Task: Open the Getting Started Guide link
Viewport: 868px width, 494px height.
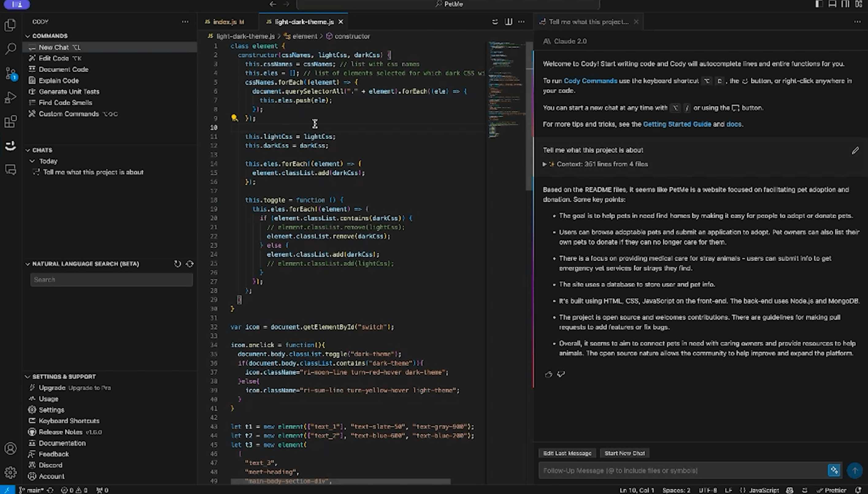Action: (677, 124)
